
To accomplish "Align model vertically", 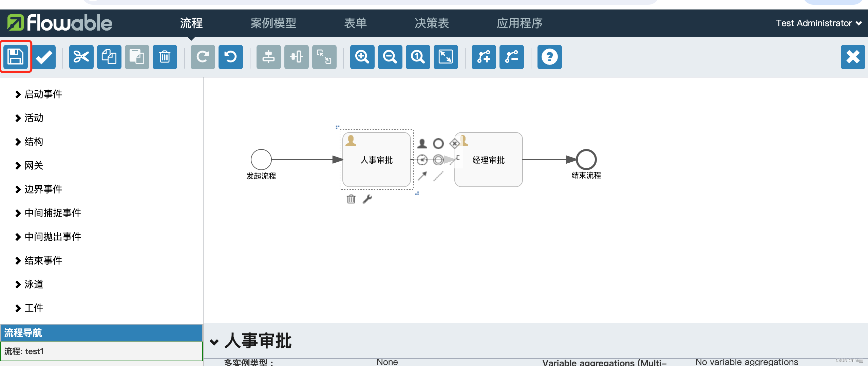I will (268, 57).
